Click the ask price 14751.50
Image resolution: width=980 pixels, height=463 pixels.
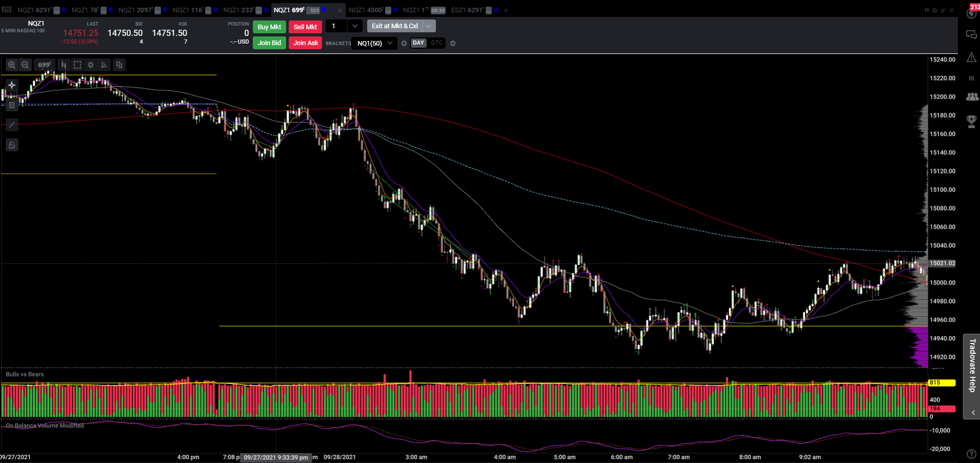tap(170, 33)
